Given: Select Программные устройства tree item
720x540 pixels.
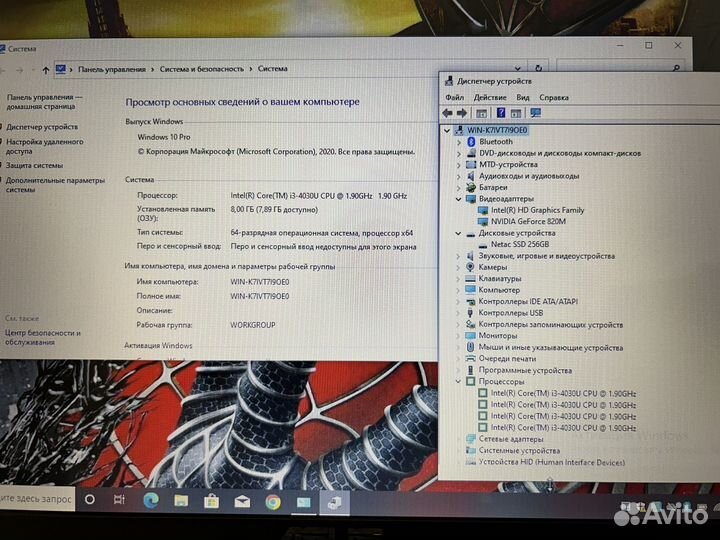Looking at the screenshot, I should point(525,371).
